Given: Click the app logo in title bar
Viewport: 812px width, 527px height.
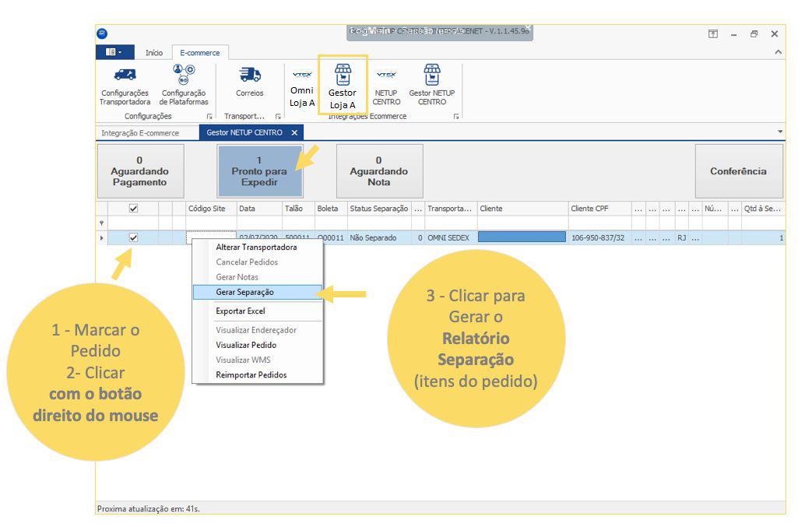Looking at the screenshot, I should click(x=102, y=33).
